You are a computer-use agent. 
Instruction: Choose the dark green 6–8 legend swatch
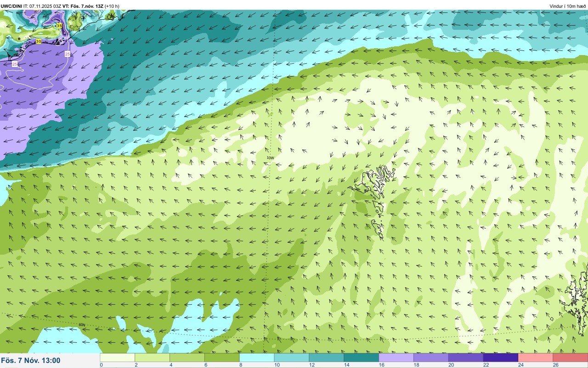coord(222,357)
